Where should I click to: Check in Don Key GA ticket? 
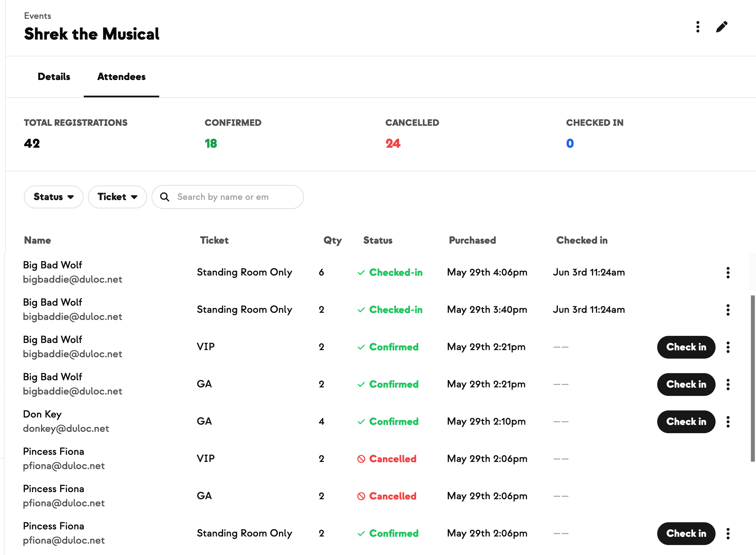(x=686, y=422)
